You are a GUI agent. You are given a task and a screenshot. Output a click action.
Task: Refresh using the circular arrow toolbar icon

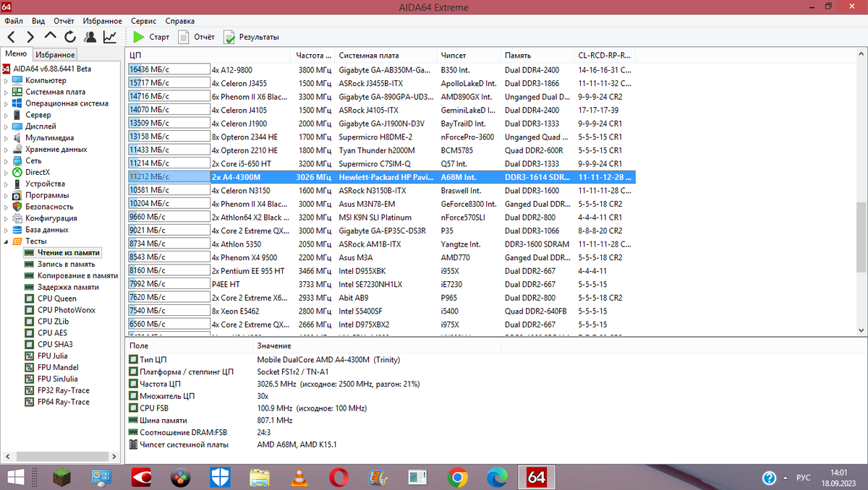click(x=70, y=37)
